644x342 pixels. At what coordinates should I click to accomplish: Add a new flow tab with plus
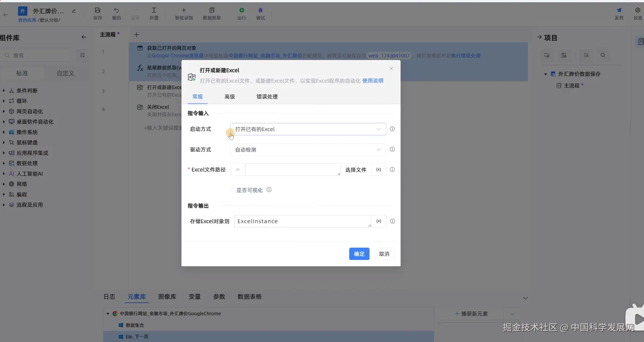coord(137,35)
